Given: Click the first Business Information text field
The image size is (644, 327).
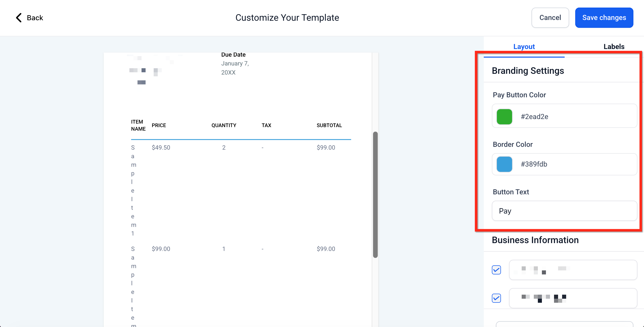Looking at the screenshot, I should [573, 270].
